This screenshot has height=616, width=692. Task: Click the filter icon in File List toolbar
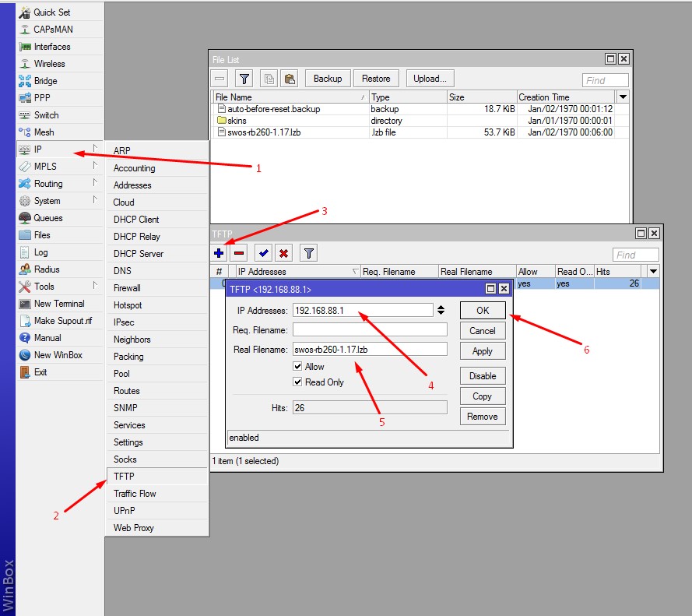[x=244, y=79]
